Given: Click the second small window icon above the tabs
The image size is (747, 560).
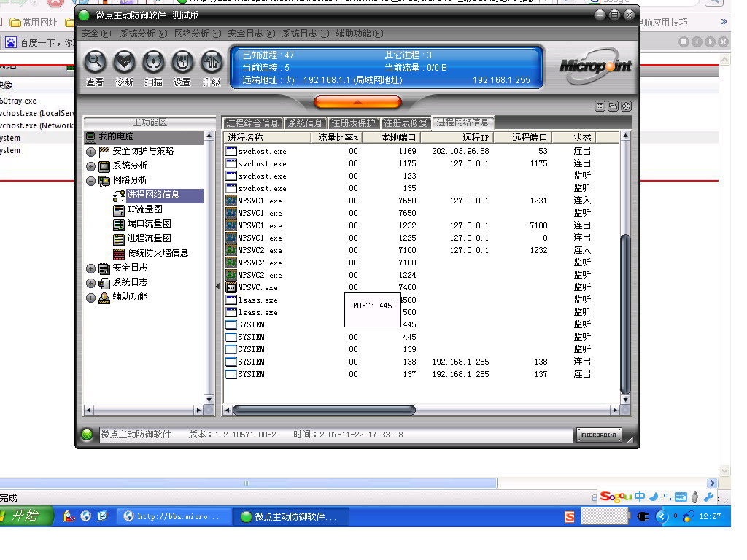Looking at the screenshot, I should [613, 106].
